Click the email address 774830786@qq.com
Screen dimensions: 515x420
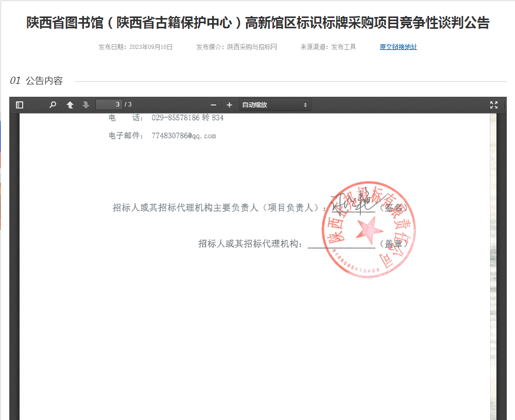click(183, 136)
